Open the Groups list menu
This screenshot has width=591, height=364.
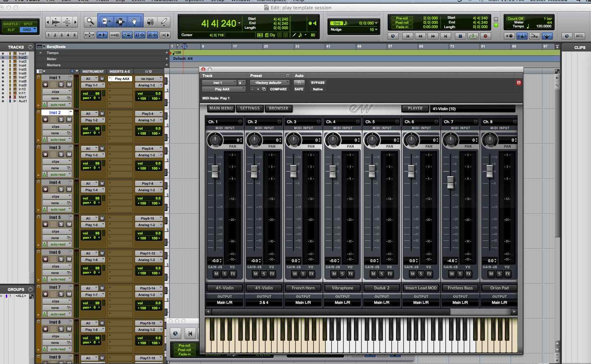[30, 289]
